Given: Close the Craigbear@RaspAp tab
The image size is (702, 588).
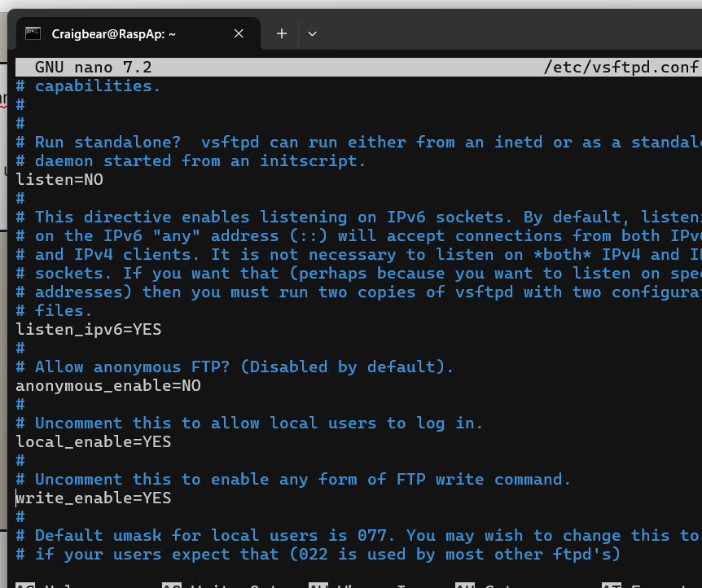Looking at the screenshot, I should click(x=239, y=33).
